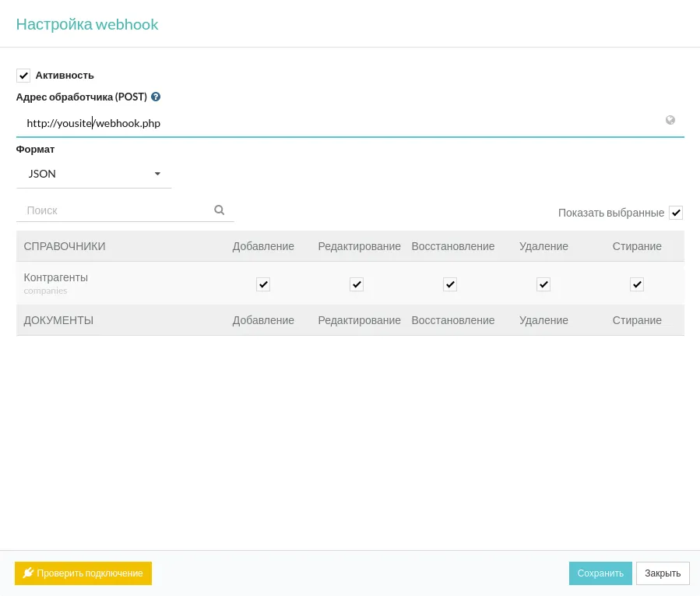The width and height of the screenshot is (700, 596).
Task: Select the Контрагенты row label
Action: click(56, 277)
